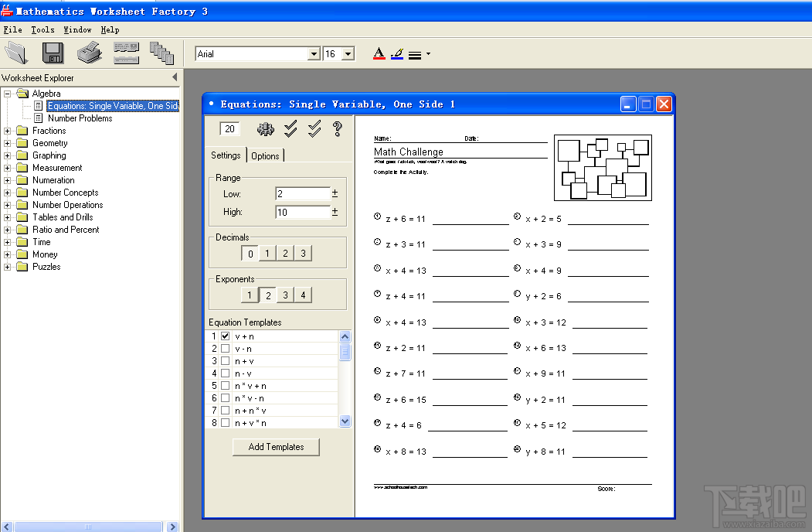The image size is (812, 532).
Task: Open the font size 16 dropdown
Action: coord(348,54)
